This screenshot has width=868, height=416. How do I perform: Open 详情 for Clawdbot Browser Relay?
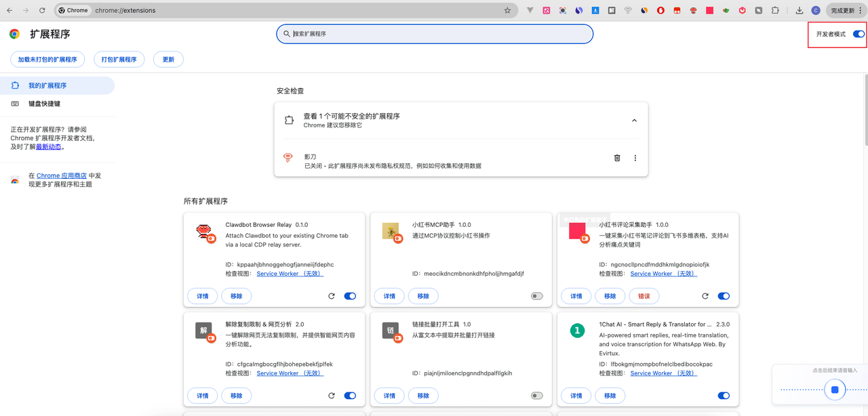203,296
